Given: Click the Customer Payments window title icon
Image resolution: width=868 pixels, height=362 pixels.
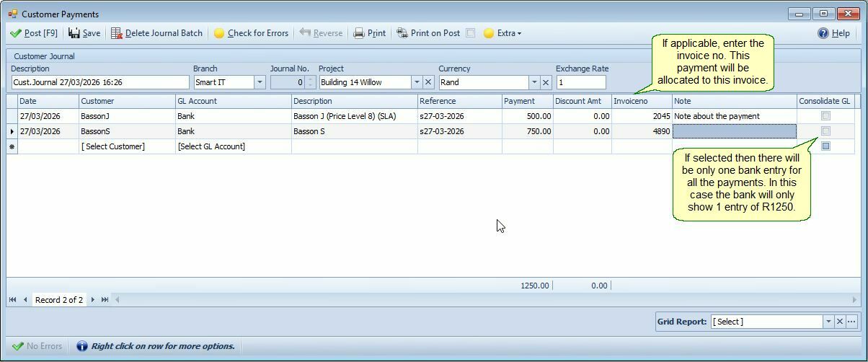Looking at the screenshot, I should (12, 14).
